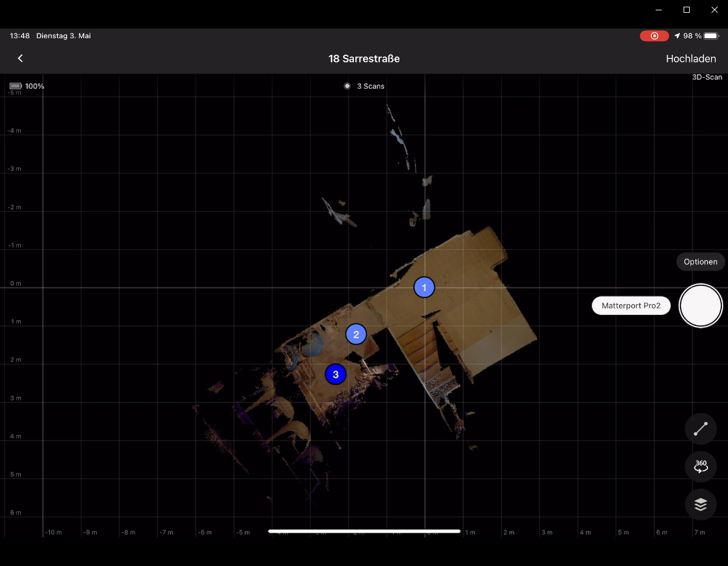Image resolution: width=728 pixels, height=566 pixels.
Task: Tap the 98 % device battery indicator
Action: coord(701,36)
